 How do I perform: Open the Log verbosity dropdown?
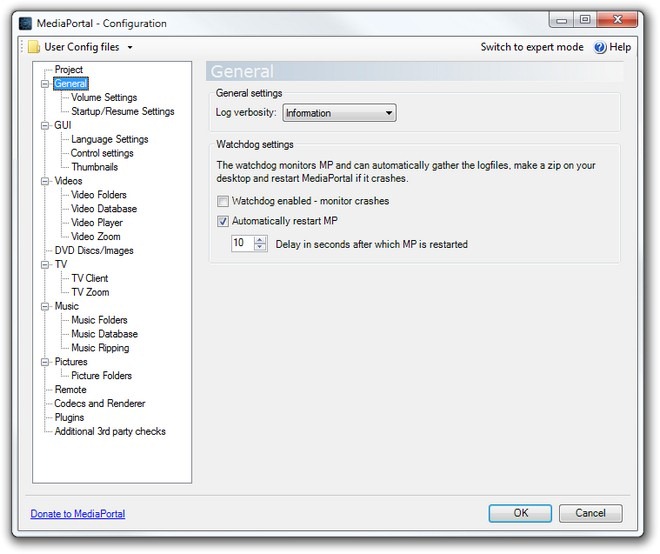pyautogui.click(x=339, y=113)
